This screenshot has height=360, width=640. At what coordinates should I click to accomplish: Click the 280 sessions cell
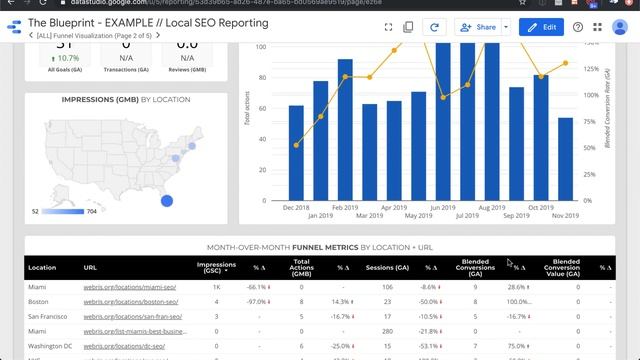pos(387,331)
